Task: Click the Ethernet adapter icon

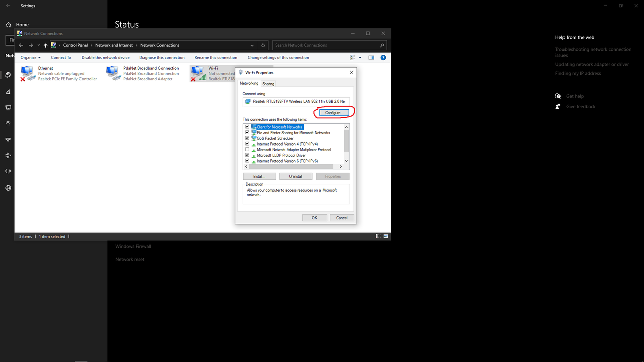Action: click(28, 73)
